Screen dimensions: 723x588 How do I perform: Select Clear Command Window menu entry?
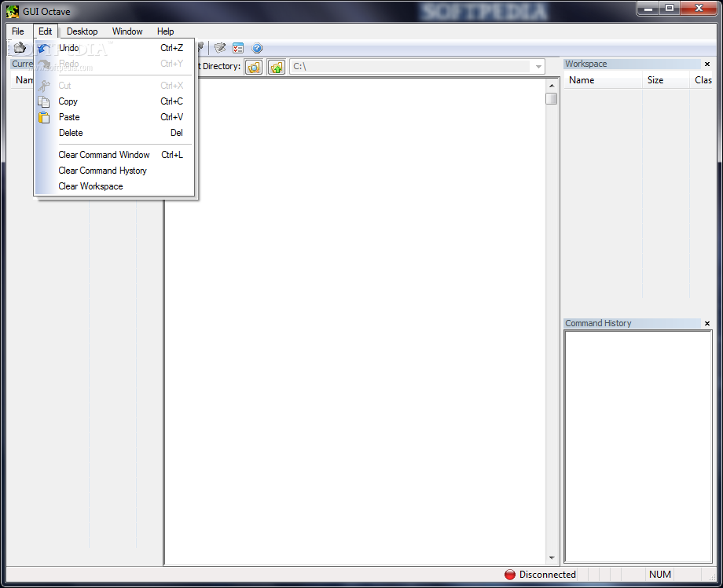pos(115,155)
